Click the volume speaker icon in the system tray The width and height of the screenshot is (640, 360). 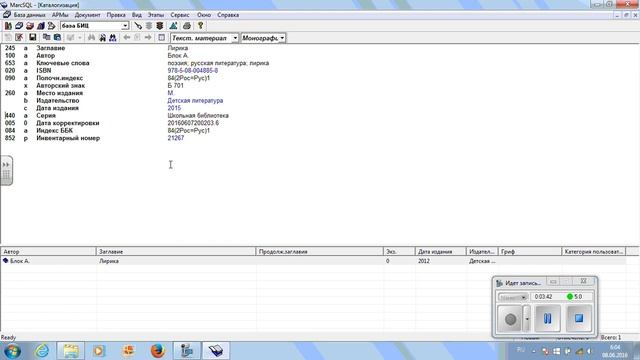pyautogui.click(x=589, y=351)
